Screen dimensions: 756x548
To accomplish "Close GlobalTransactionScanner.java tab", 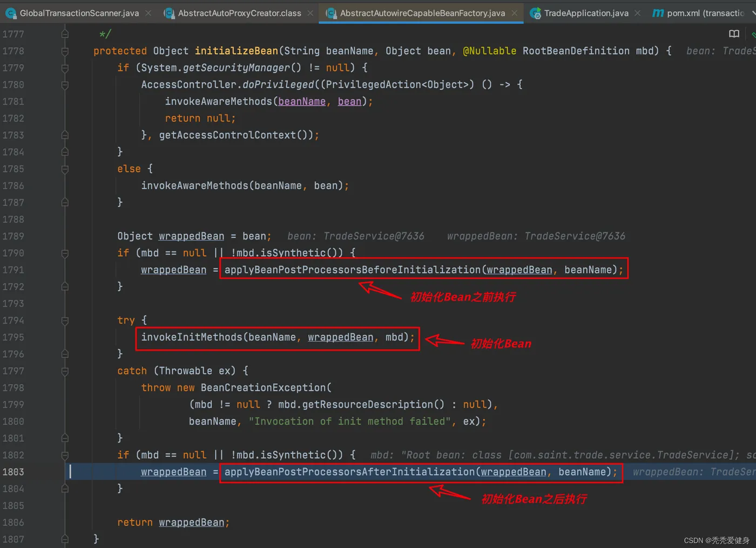I will pyautogui.click(x=148, y=13).
